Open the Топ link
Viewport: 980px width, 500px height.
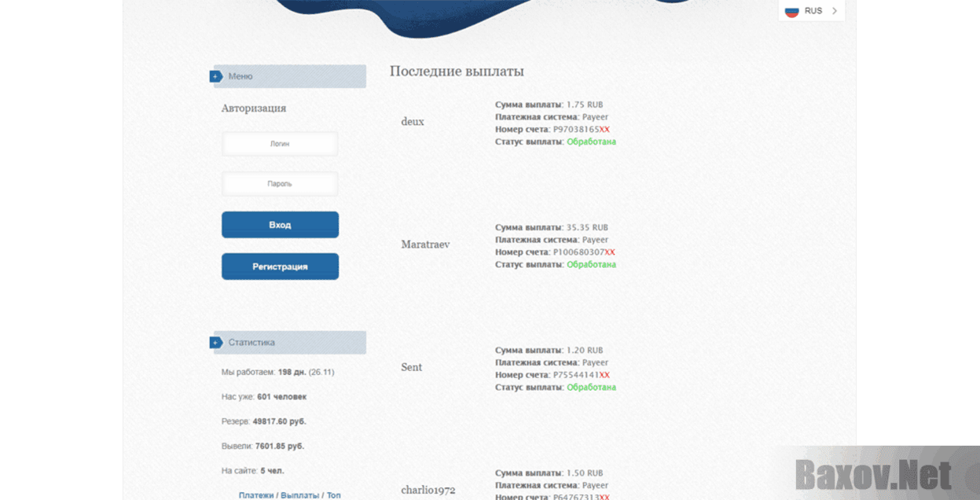tap(333, 495)
